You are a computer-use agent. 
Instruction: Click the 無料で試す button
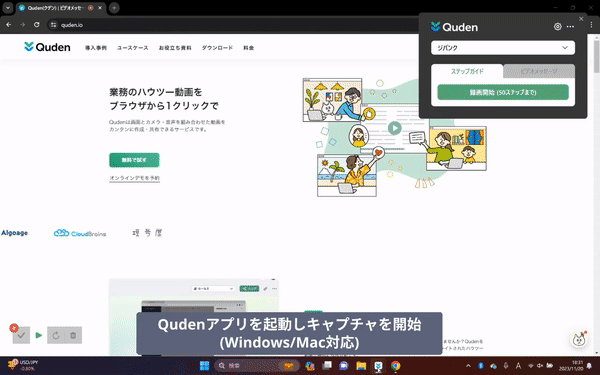[134, 160]
